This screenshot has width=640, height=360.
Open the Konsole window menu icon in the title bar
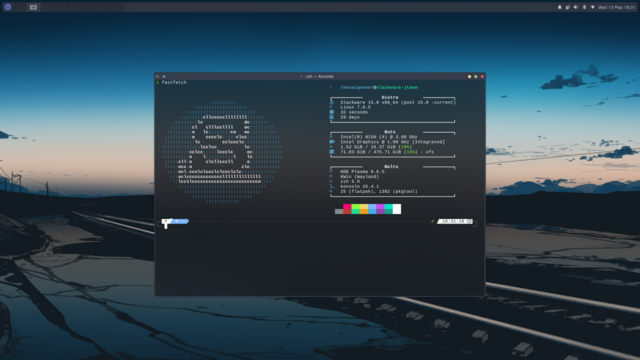coord(158,76)
